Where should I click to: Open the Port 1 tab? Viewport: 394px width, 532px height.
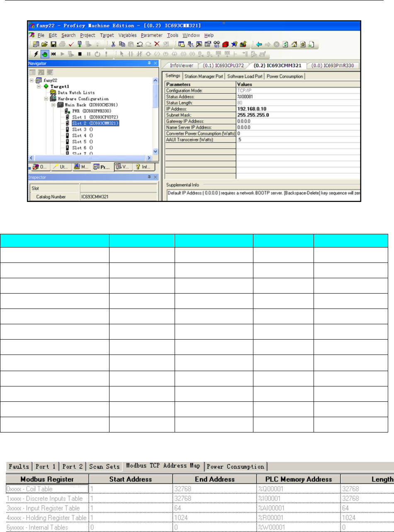[x=46, y=466]
